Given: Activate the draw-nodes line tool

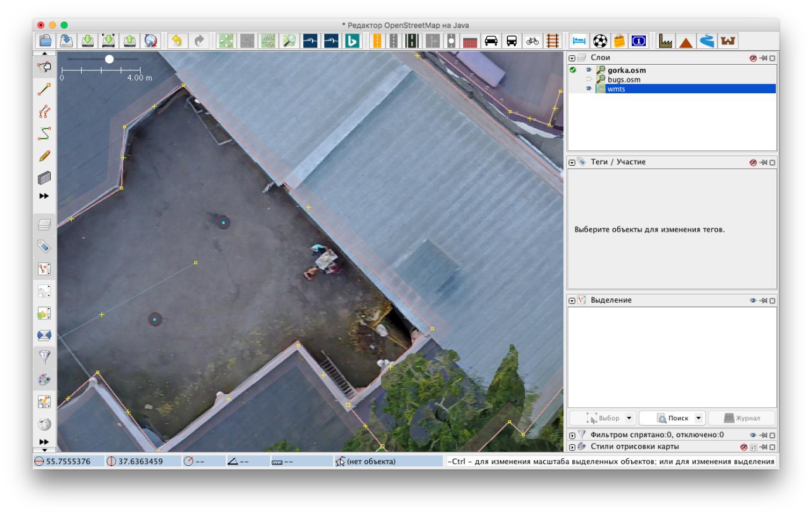Looking at the screenshot, I should tap(44, 89).
